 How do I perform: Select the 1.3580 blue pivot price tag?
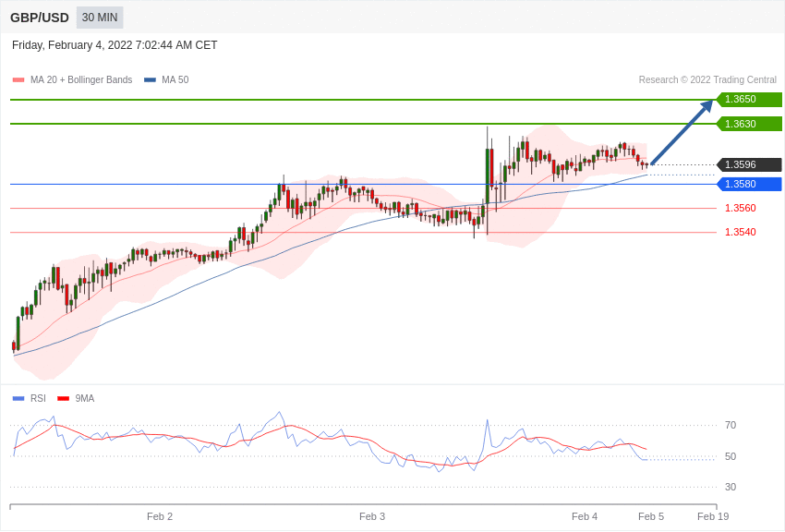click(749, 184)
